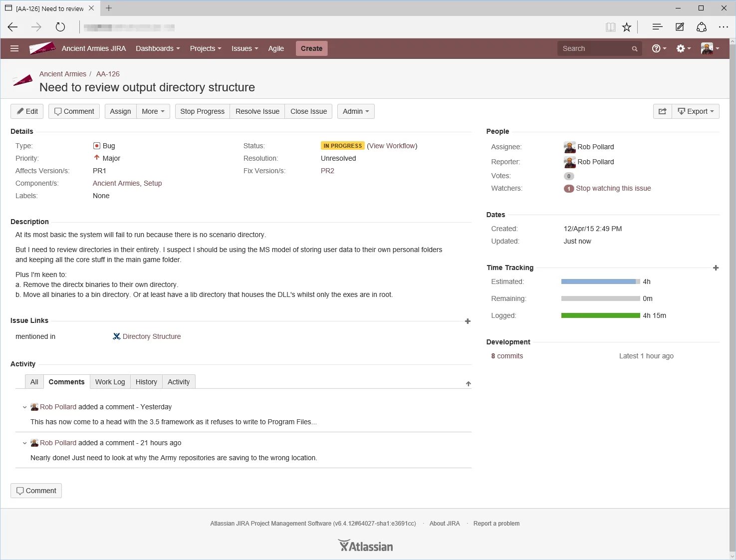This screenshot has height=560, width=736.
Task: Click the reporter Rob Pollard avatar
Action: (x=569, y=162)
